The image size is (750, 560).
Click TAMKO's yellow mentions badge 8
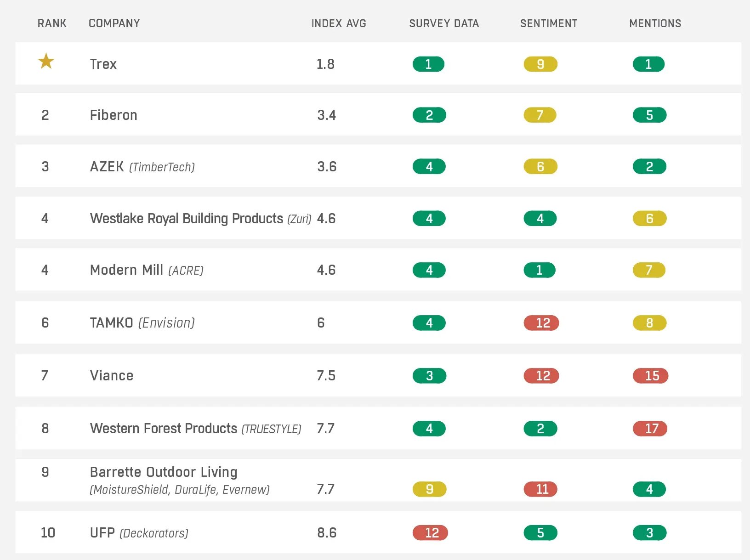[649, 323]
